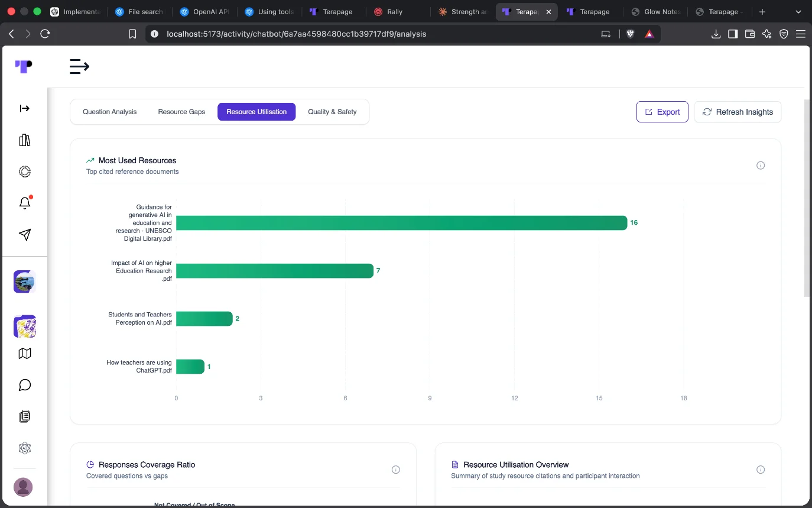The image size is (812, 508).
Task: Open the paper plane send icon
Action: (x=24, y=235)
